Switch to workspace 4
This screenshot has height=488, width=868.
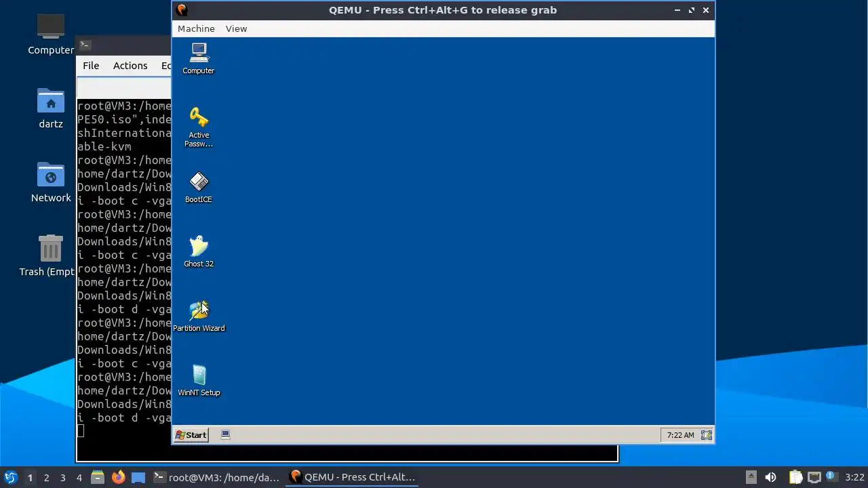pyautogui.click(x=79, y=477)
